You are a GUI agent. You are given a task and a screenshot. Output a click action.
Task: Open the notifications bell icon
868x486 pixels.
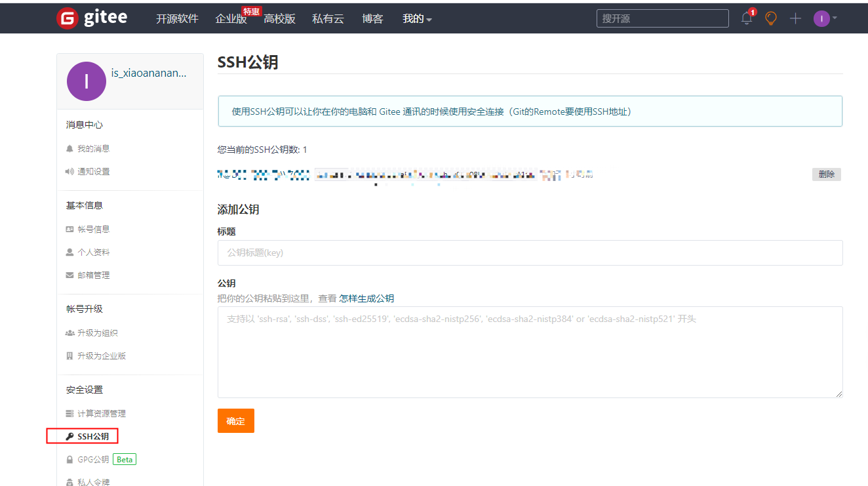coord(747,18)
